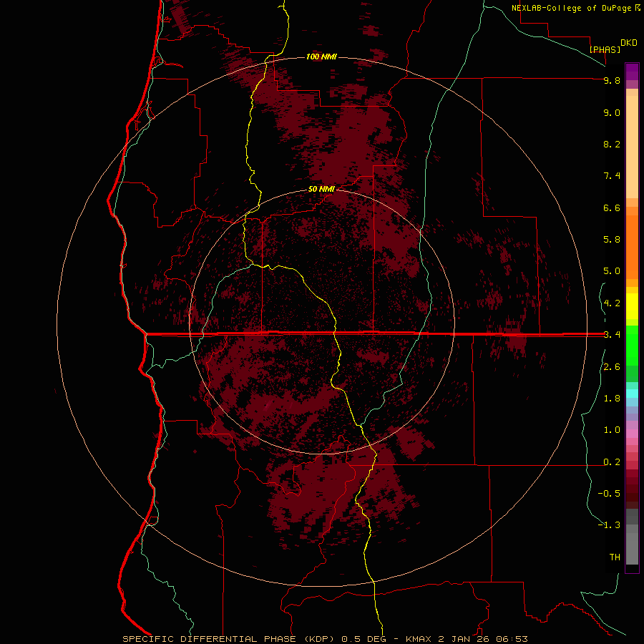Click the 100 NMI range ring label
644x644 pixels.
[321, 57]
